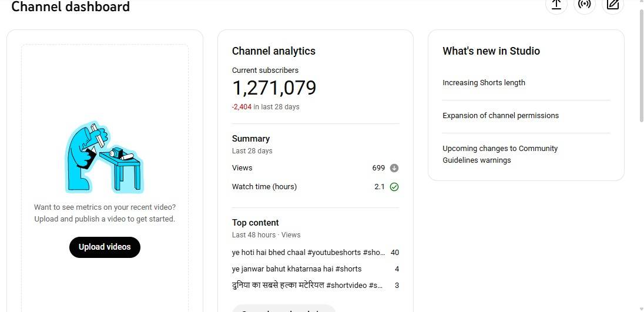The width and height of the screenshot is (644, 312).
Task: Click the 1,271,079 subscriber count
Action: 274,88
